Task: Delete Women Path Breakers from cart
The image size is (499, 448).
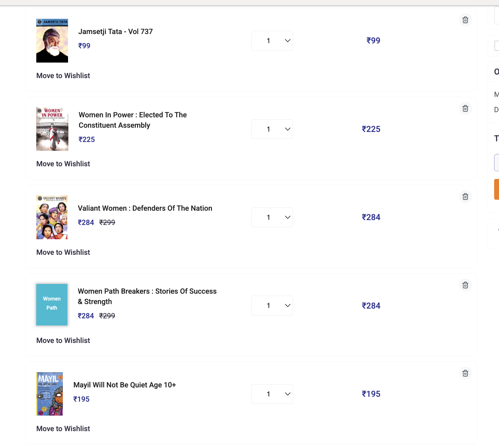Action: pyautogui.click(x=465, y=285)
